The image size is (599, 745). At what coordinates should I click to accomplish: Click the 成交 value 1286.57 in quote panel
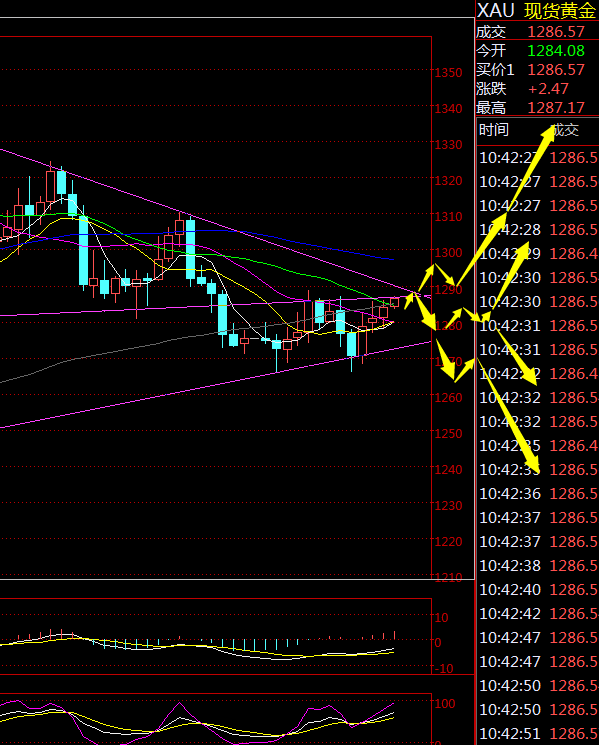point(556,32)
